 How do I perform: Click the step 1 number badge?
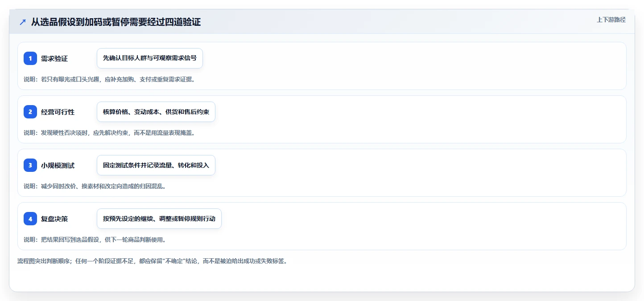pyautogui.click(x=30, y=58)
